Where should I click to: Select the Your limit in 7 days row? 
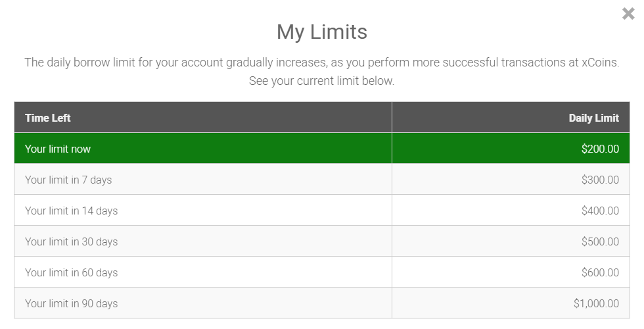pos(321,179)
